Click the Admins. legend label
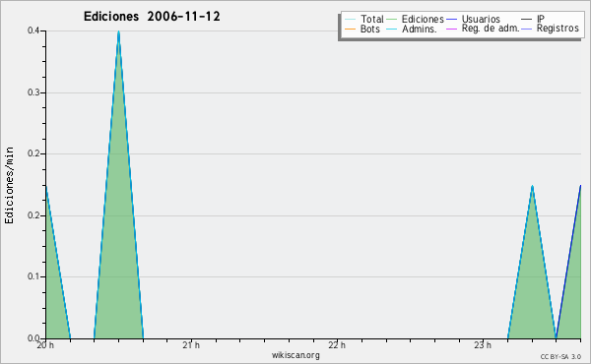 tap(420, 29)
